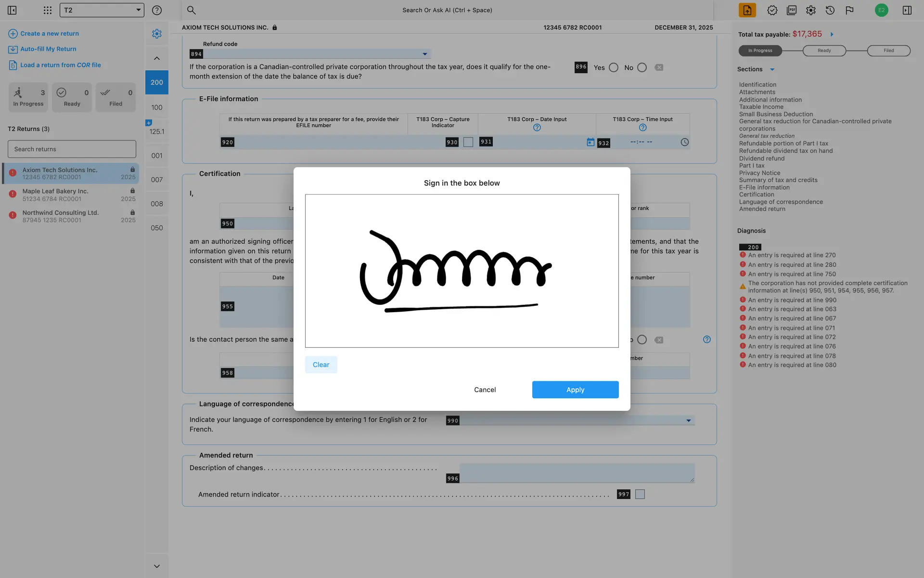Click the flag icon in toolbar
924x578 pixels.
[x=849, y=10]
